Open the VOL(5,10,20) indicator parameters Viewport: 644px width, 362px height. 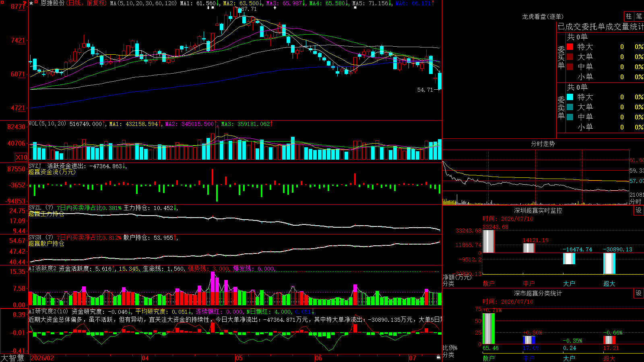coord(47,124)
